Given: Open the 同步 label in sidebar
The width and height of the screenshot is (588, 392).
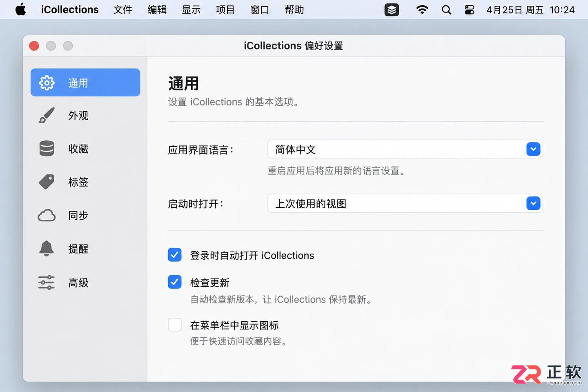Looking at the screenshot, I should tap(78, 216).
